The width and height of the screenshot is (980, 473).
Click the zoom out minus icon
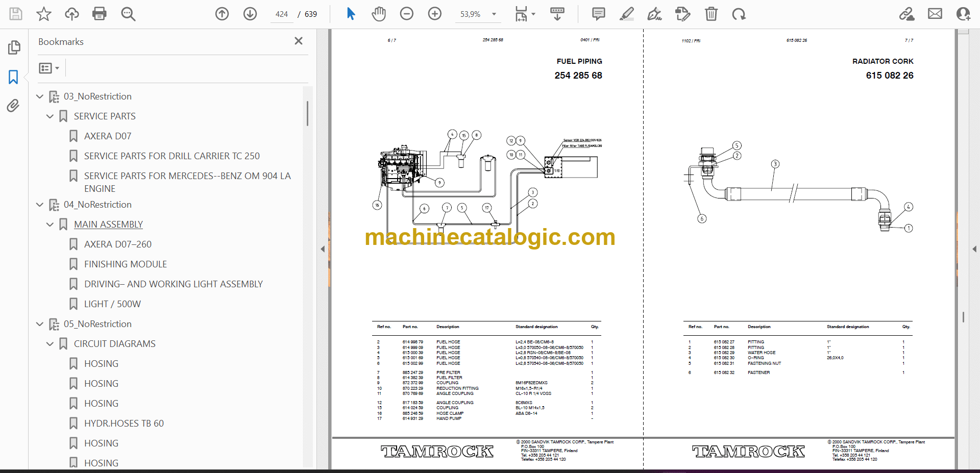[x=407, y=14]
